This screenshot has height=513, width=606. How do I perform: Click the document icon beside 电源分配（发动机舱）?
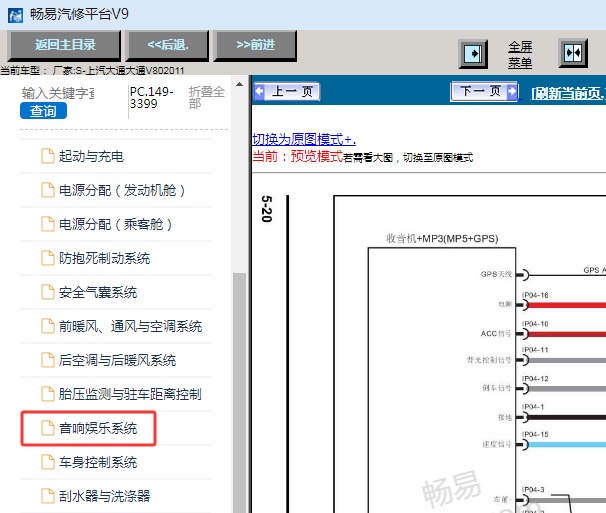tap(48, 190)
